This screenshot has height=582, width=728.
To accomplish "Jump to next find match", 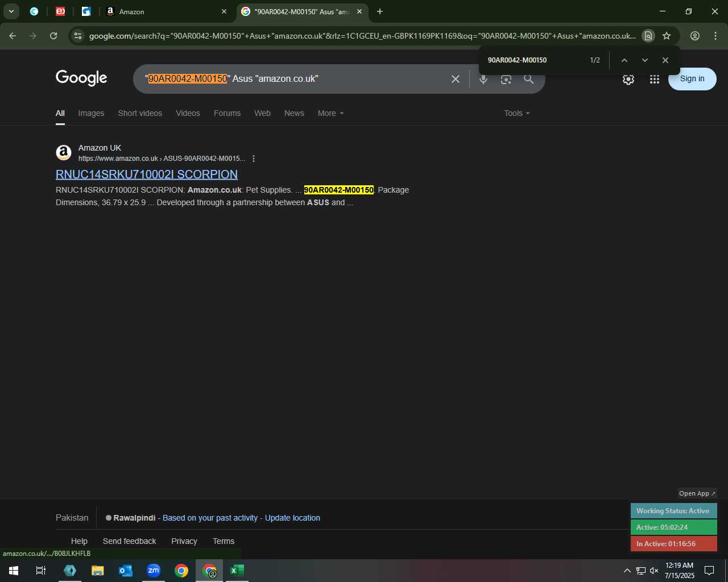I will 645,60.
